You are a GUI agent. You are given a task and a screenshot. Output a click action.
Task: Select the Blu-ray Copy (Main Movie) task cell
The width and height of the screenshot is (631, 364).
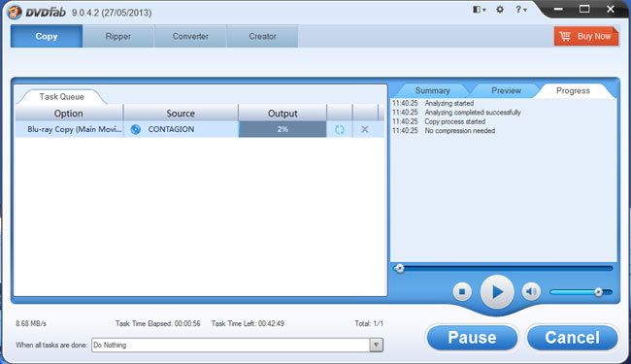coord(69,129)
